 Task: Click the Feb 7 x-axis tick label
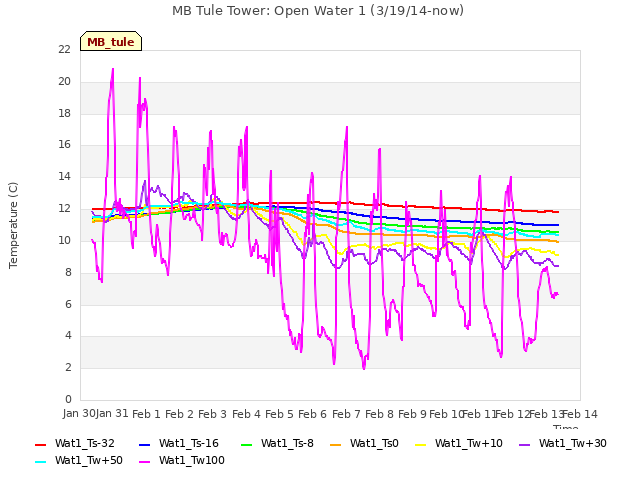[x=346, y=414]
